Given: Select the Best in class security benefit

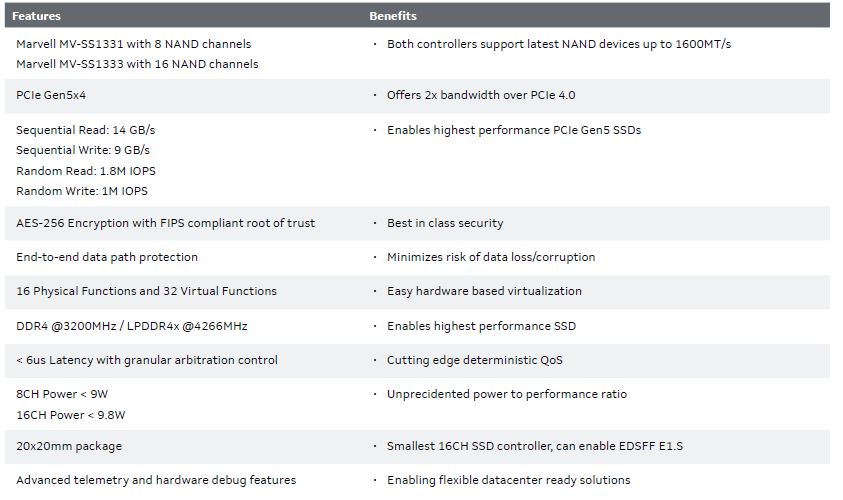Looking at the screenshot, I should (x=445, y=223).
